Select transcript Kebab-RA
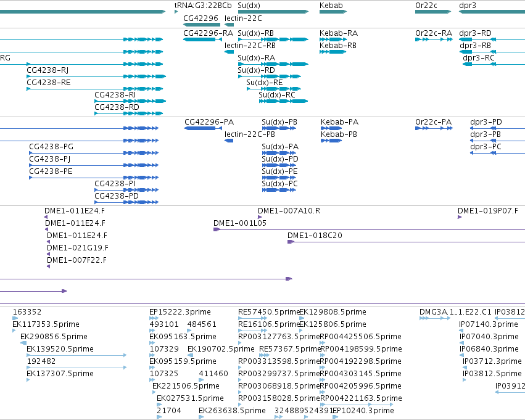The image size is (525, 420). 333,39
